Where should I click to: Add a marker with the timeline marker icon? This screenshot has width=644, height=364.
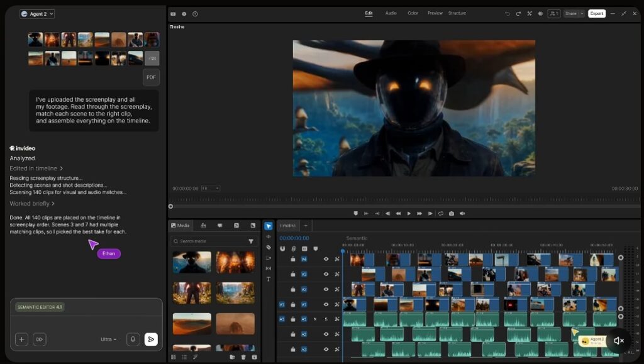point(316,249)
